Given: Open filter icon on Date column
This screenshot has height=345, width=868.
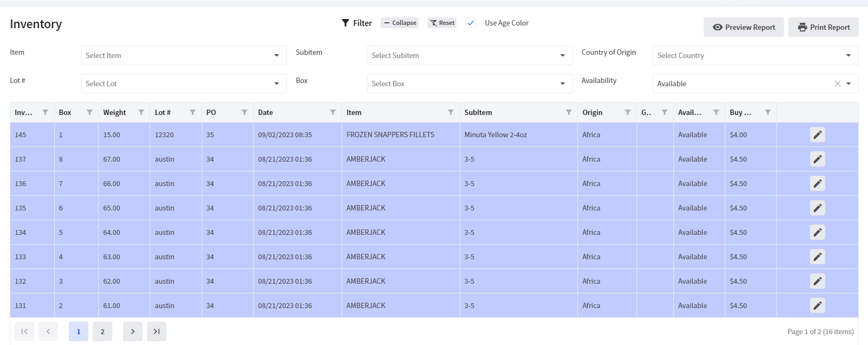Looking at the screenshot, I should (x=332, y=112).
